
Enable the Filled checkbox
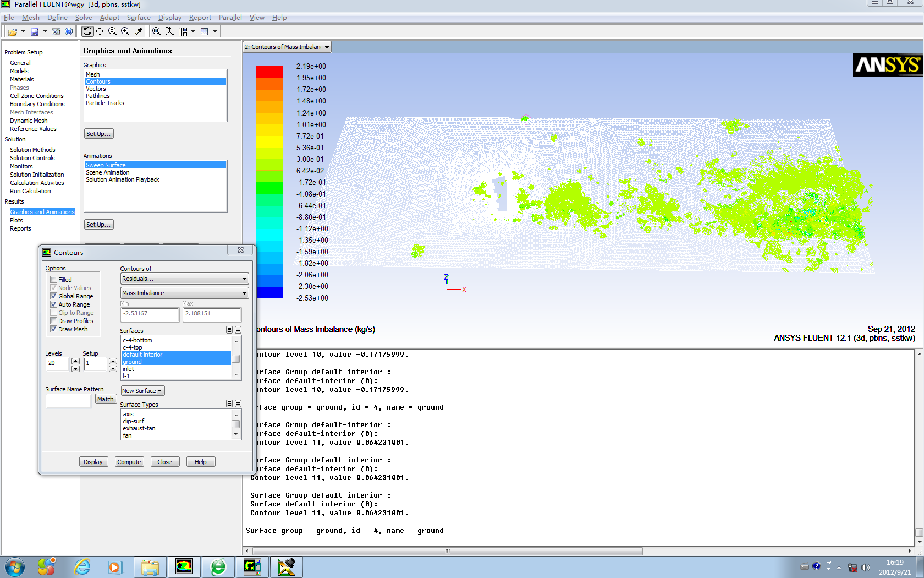54,280
